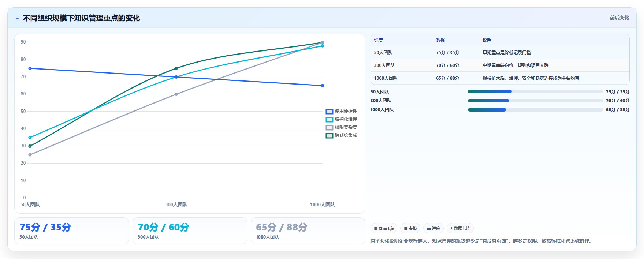Toggle the 跨系统集成 legend series

341,135
